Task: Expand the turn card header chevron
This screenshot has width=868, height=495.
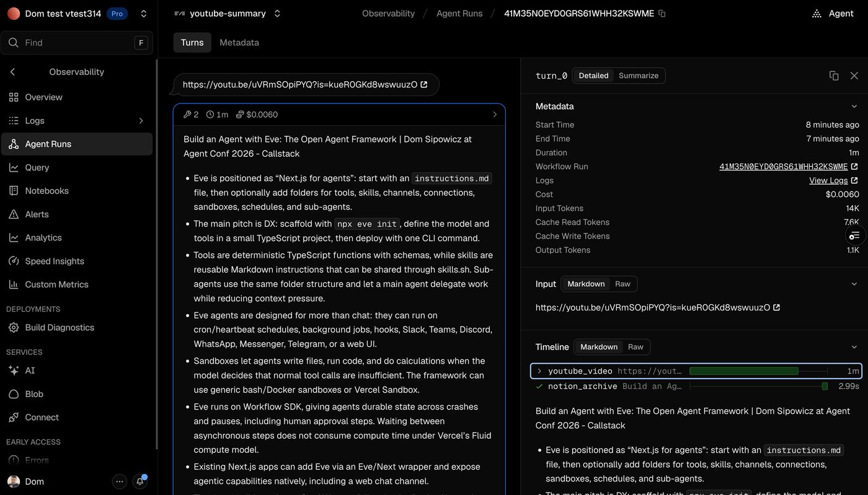Action: coord(495,115)
